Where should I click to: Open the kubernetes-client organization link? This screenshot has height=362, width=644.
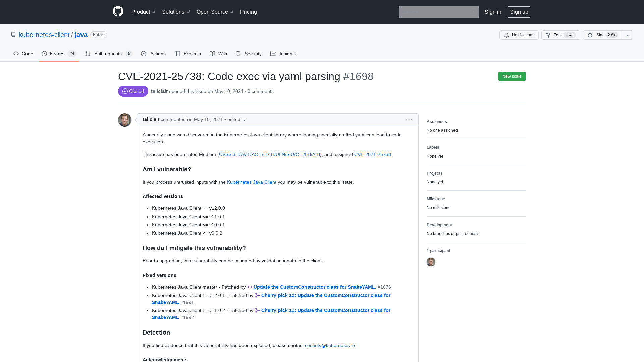[44, 35]
